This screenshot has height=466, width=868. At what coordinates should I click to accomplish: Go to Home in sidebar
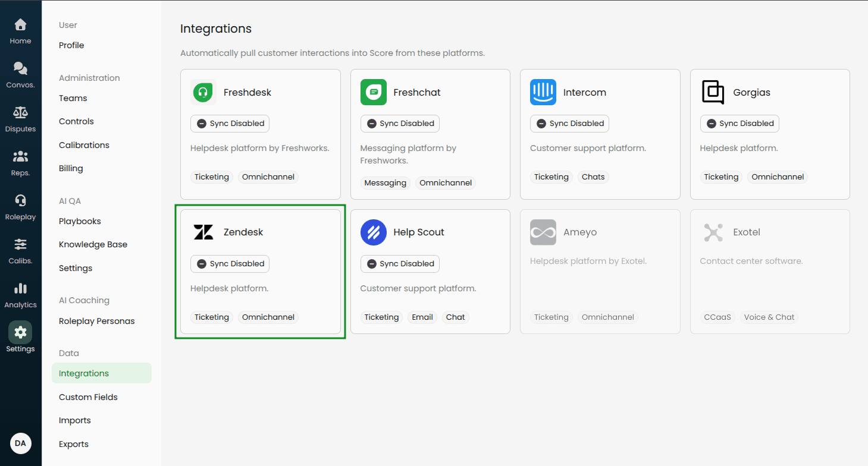(20, 32)
